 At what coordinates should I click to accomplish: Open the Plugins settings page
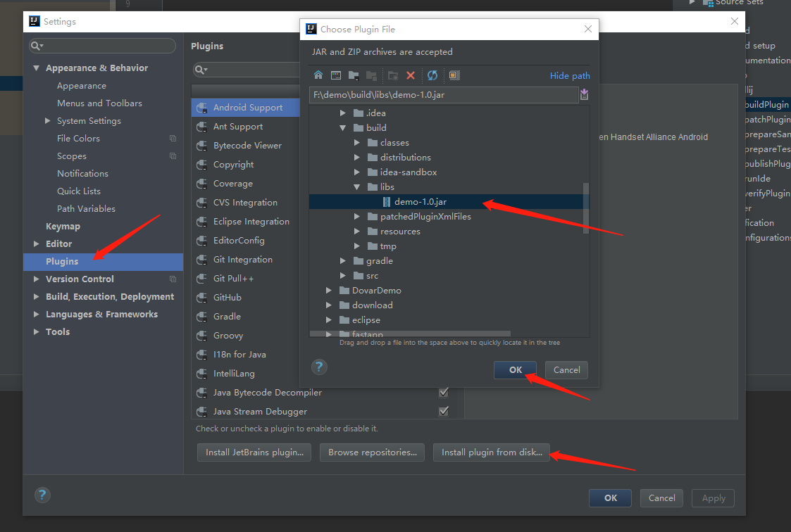click(x=103, y=262)
